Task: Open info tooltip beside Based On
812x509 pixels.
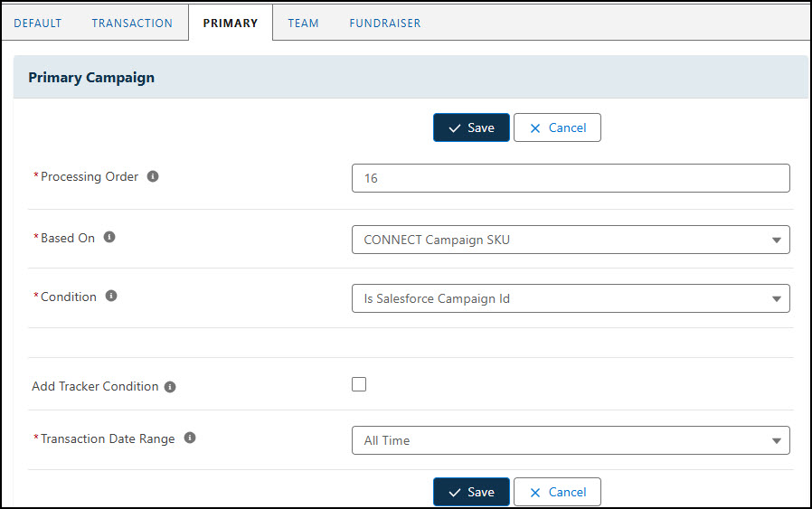Action: coord(109,237)
